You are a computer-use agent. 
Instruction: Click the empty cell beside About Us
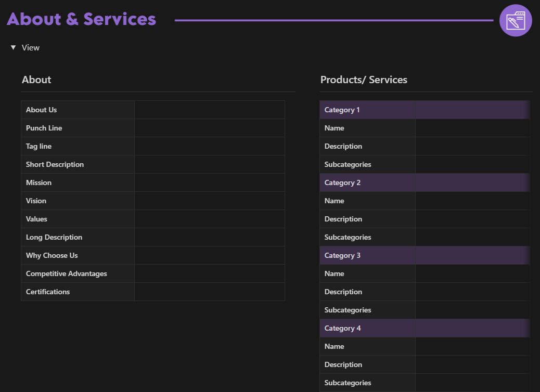point(209,110)
